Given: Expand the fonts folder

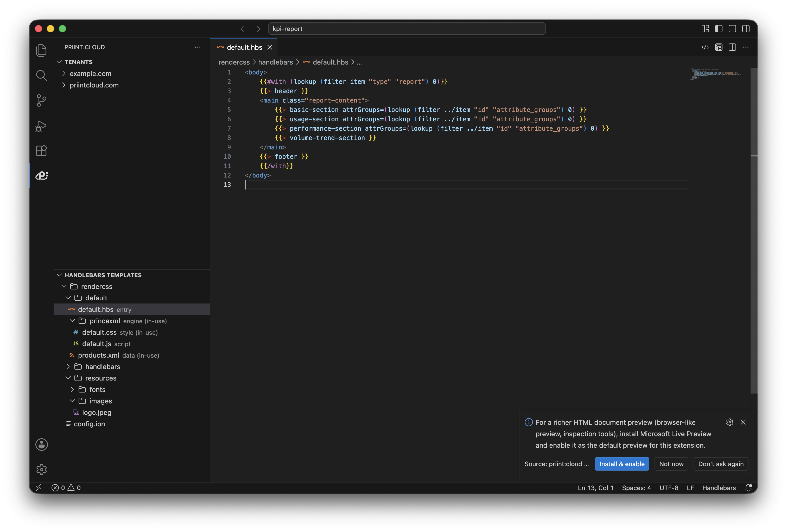Looking at the screenshot, I should (132, 389).
